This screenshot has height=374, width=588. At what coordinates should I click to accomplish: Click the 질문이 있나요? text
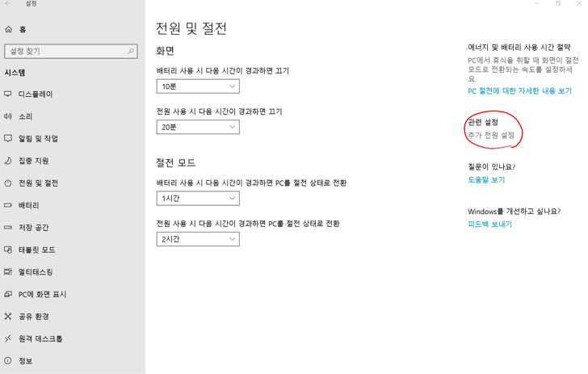(492, 166)
